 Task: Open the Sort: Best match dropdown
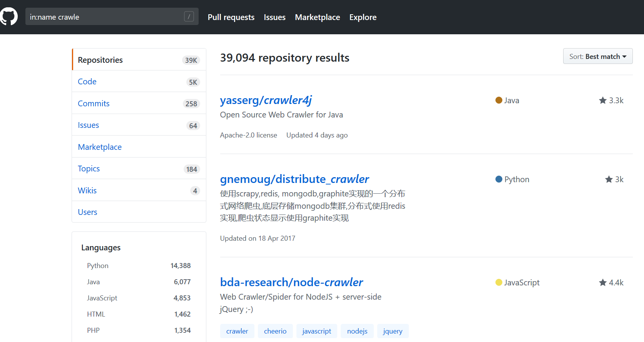pos(598,56)
